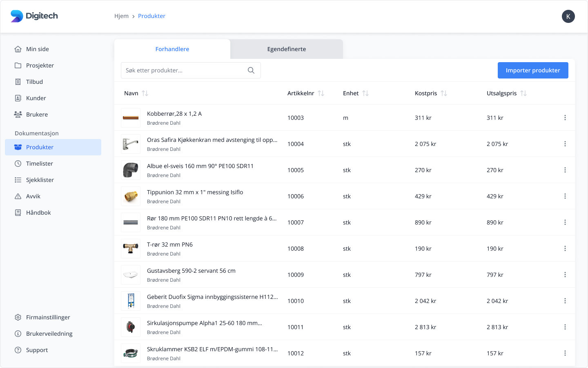Click the Geberit Duofix thumbnail
The width and height of the screenshot is (588, 368).
pyautogui.click(x=131, y=301)
